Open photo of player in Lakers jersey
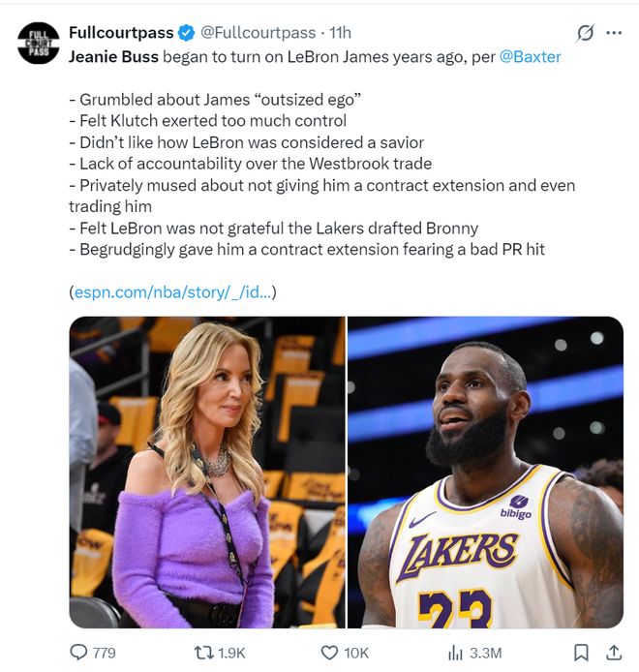The image size is (639, 672). coord(486,473)
